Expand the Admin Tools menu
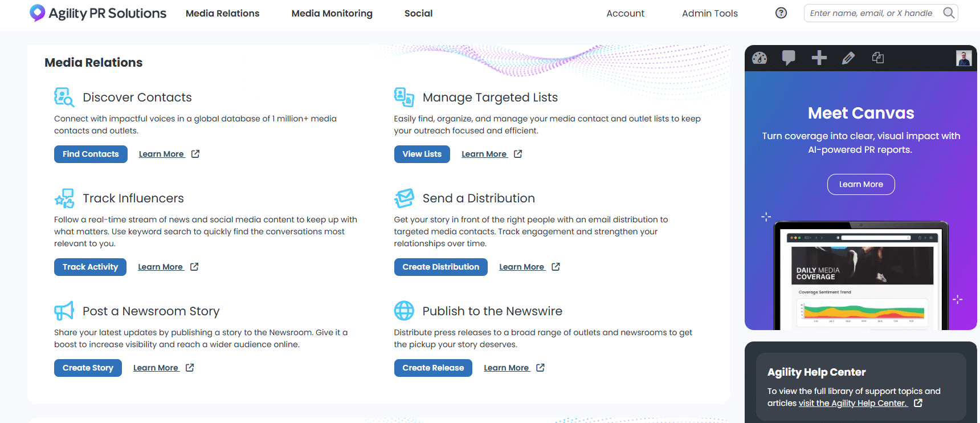This screenshot has width=980, height=423. (709, 13)
